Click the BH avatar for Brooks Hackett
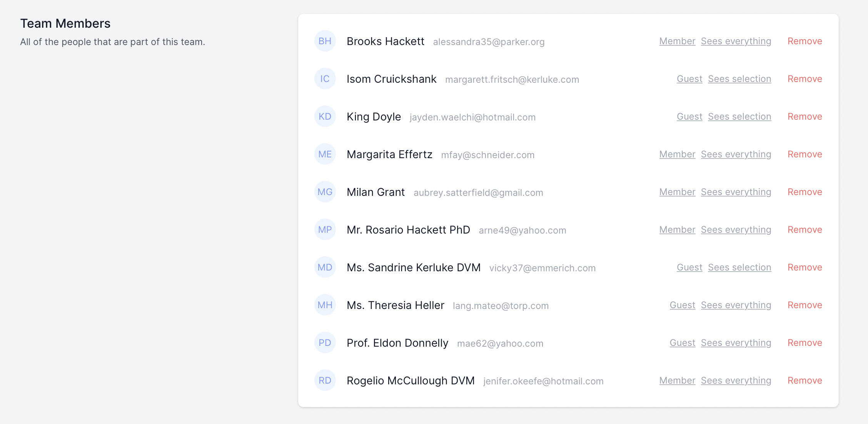The height and width of the screenshot is (424, 868). [325, 41]
